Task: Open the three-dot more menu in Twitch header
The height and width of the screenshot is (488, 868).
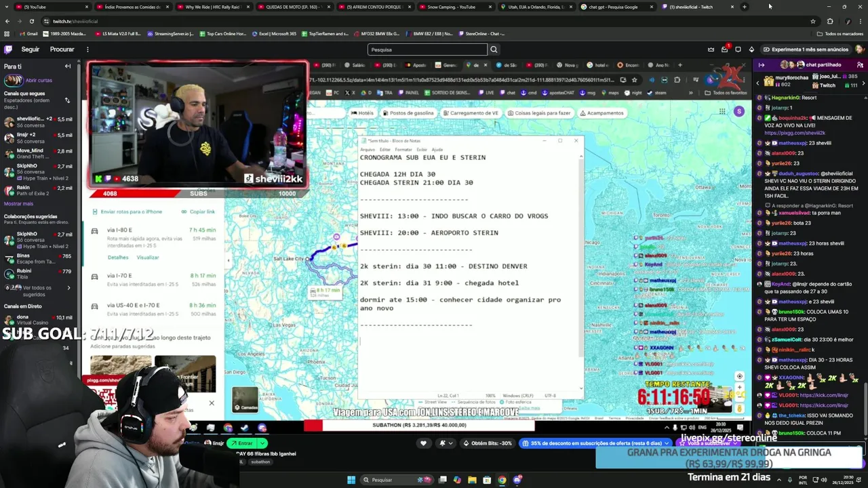Action: [x=87, y=49]
